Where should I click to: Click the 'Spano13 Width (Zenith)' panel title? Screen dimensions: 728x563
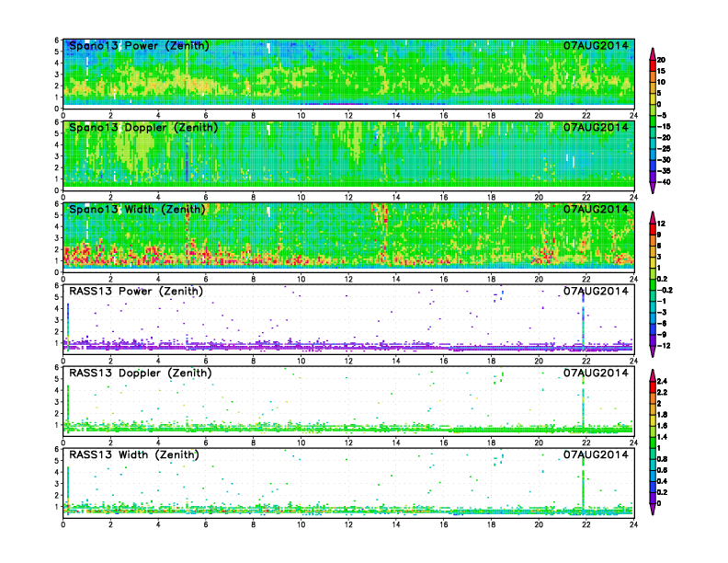click(x=138, y=210)
